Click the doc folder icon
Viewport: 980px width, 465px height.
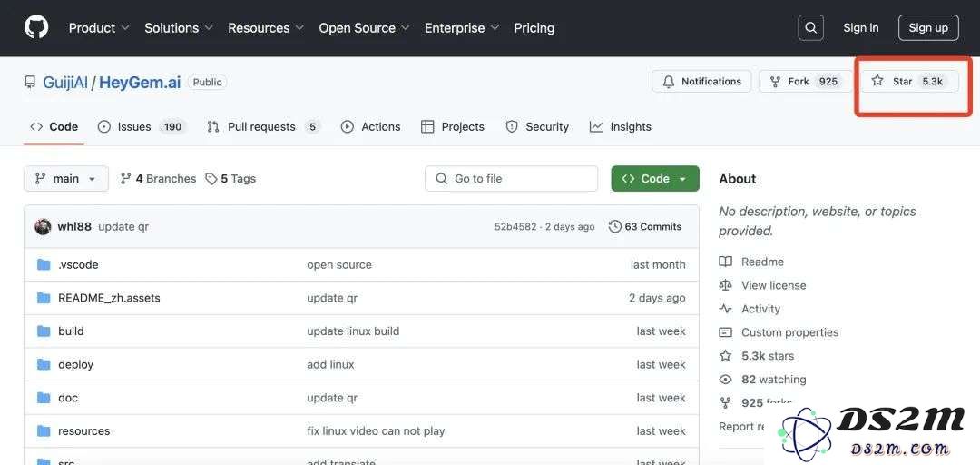click(44, 398)
